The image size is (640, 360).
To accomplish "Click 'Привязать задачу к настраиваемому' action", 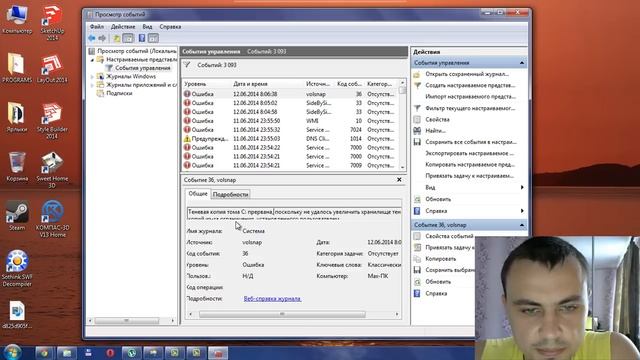I will [x=469, y=176].
